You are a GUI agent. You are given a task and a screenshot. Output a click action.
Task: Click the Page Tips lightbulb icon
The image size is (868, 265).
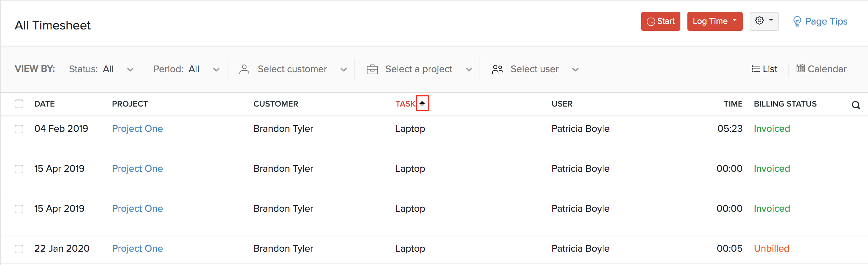[x=797, y=22]
